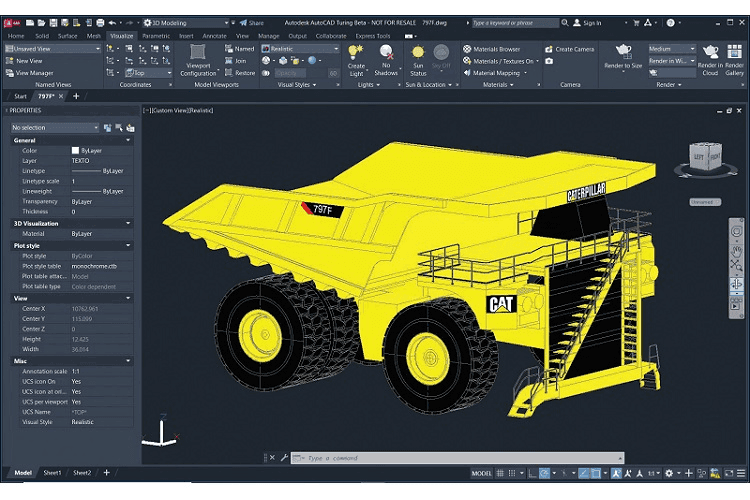The image size is (750, 500).
Task: Collapse the General section in Properties
Action: click(128, 140)
